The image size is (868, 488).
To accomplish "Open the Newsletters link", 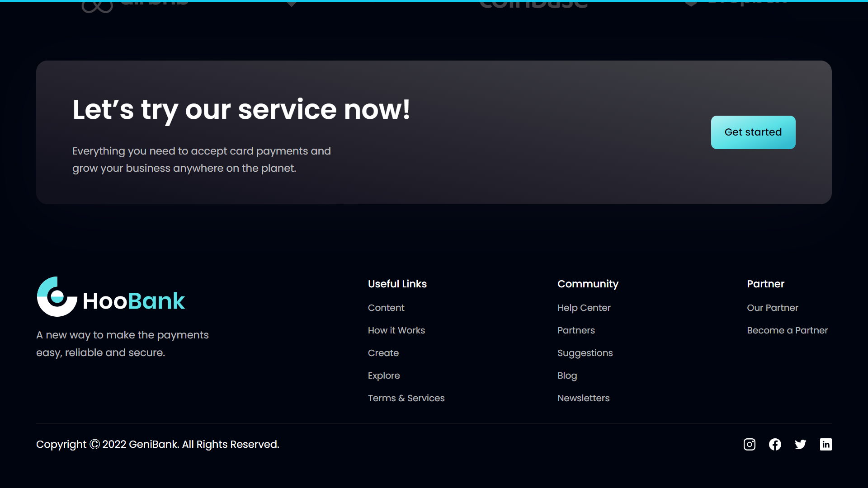I will pos(583,398).
